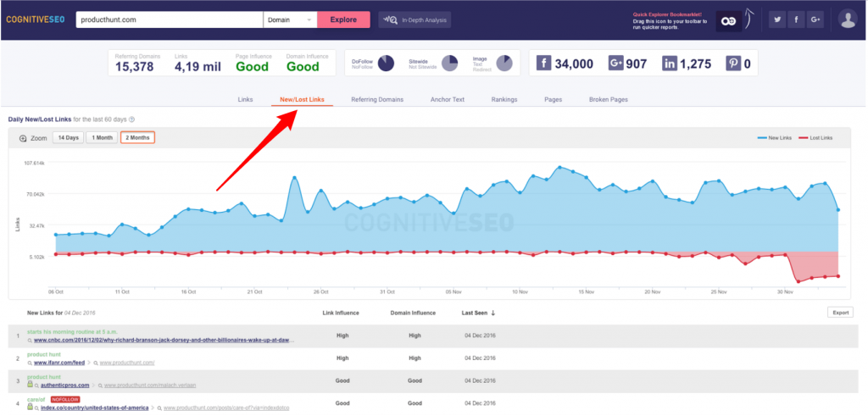Switch to the Rankings tab
The height and width of the screenshot is (416, 868).
coord(504,100)
